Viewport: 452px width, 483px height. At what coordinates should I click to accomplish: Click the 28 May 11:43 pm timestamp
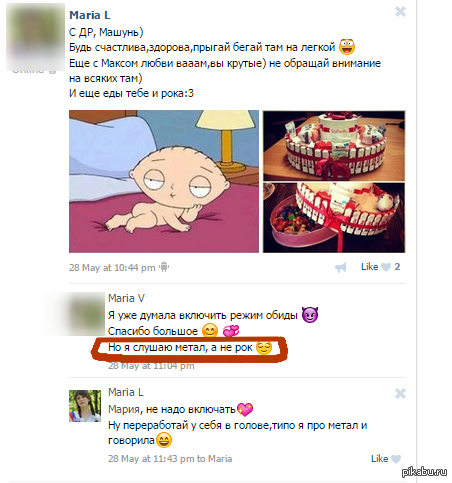tap(151, 459)
